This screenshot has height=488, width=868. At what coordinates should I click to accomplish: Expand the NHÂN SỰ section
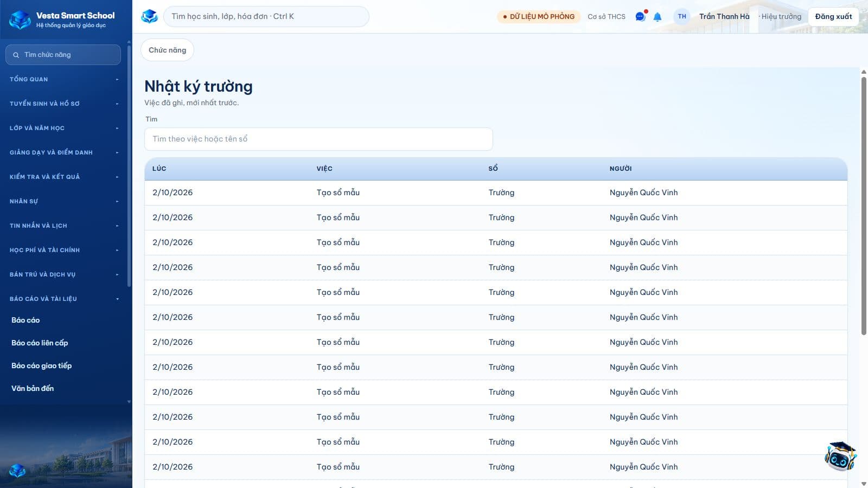coord(65,201)
